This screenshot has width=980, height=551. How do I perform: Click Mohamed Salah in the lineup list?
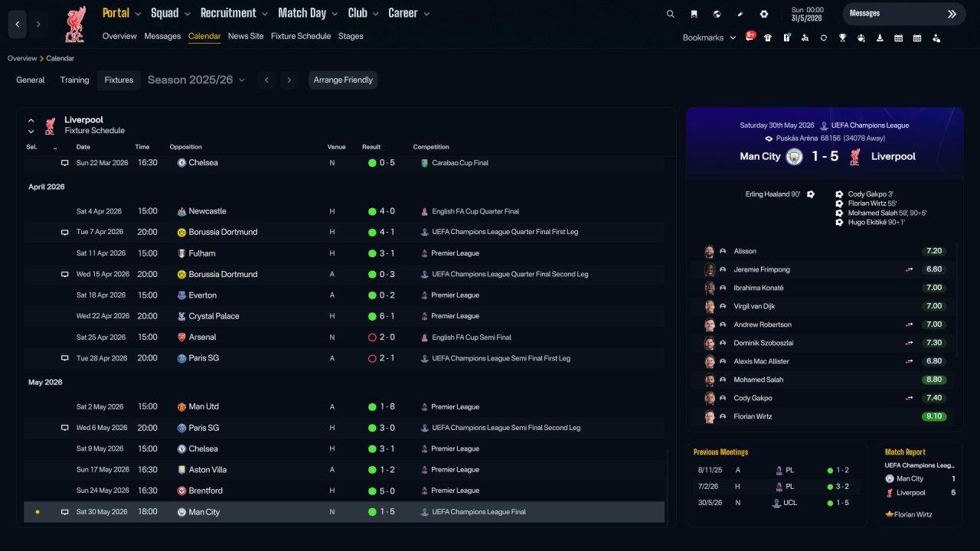point(759,380)
